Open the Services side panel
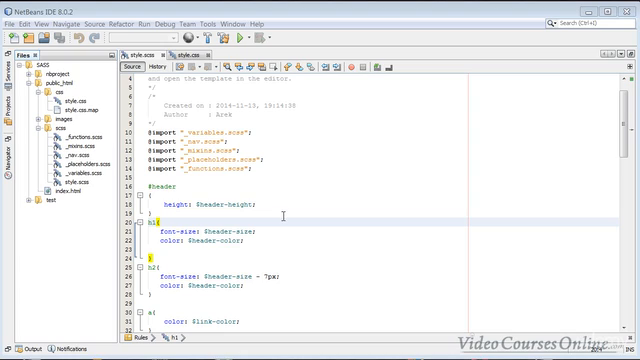 point(8,76)
